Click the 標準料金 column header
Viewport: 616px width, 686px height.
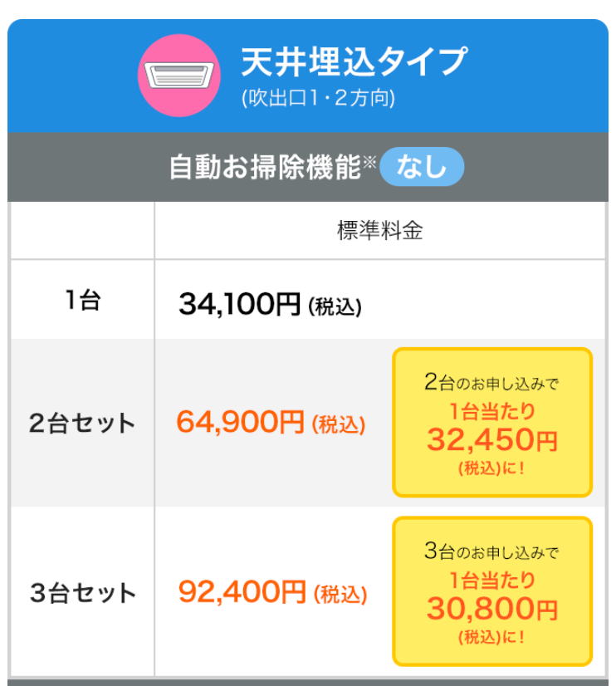coord(379,231)
